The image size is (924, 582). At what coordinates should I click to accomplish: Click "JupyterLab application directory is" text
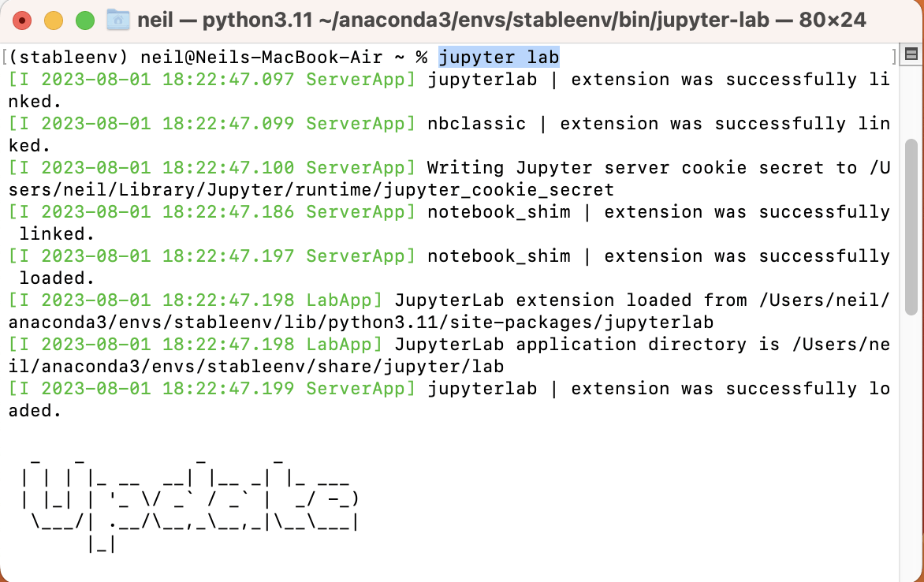[x=580, y=345]
